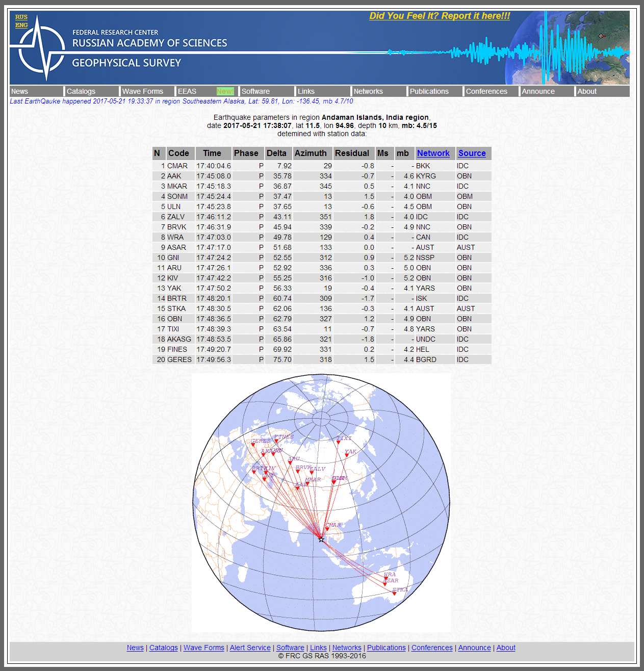Select the GNI station code cell
This screenshot has width=644, height=671.
[180, 257]
